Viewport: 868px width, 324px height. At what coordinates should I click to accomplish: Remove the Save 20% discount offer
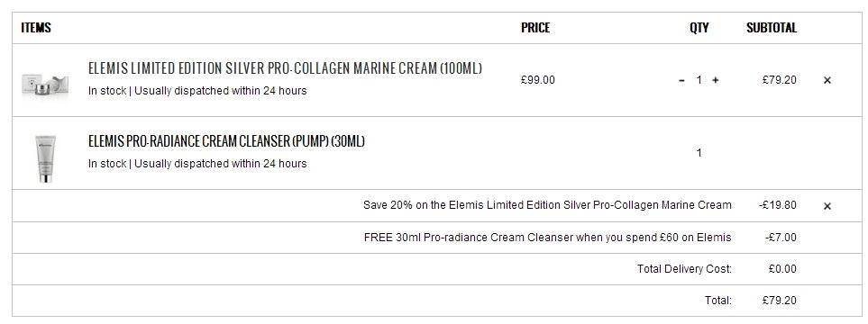827,206
